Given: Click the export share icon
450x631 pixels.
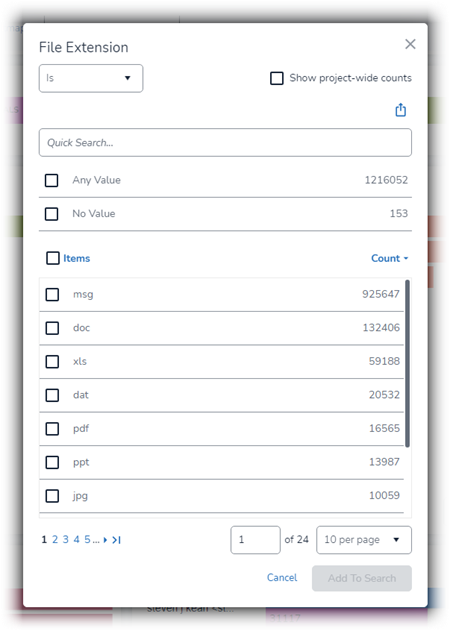Looking at the screenshot, I should [400, 110].
